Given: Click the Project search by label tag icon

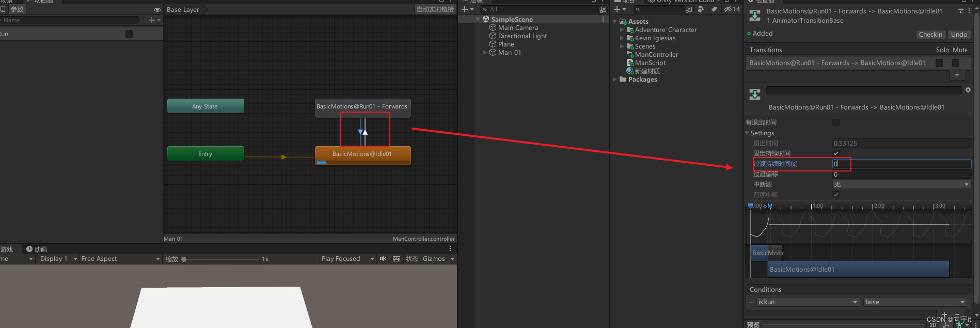Looking at the screenshot, I should pos(714,9).
